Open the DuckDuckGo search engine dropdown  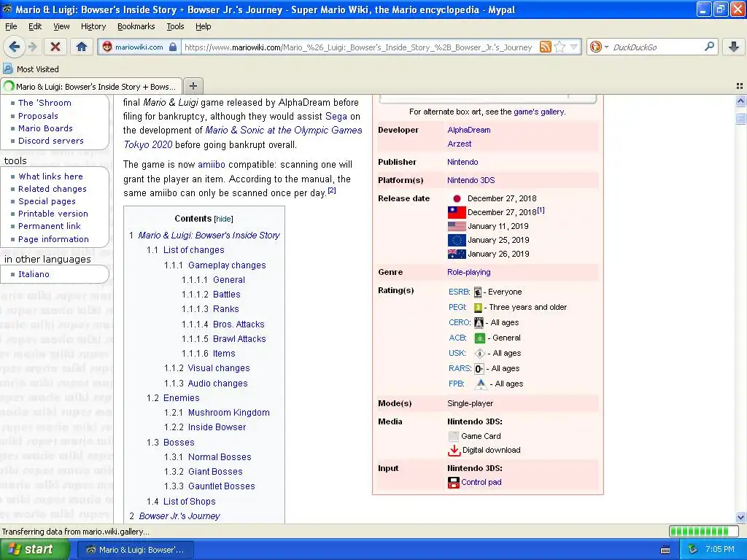[x=599, y=47]
